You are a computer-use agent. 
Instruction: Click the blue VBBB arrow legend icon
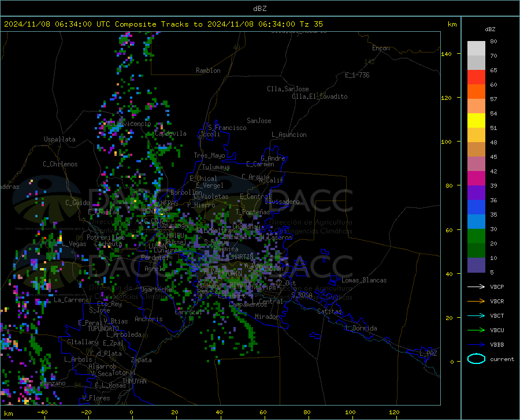click(476, 345)
